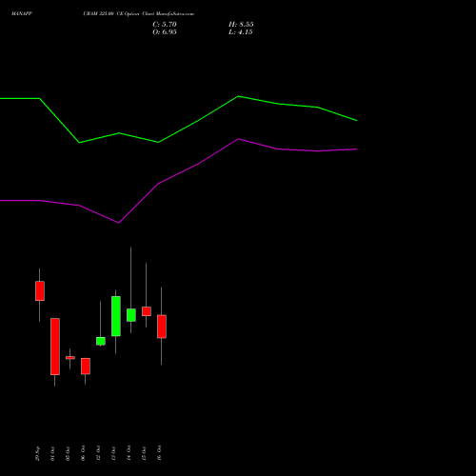The height and width of the screenshot is (476, 476).
Task: Click the red candlestick body for 29 Sep
Action: point(40,290)
